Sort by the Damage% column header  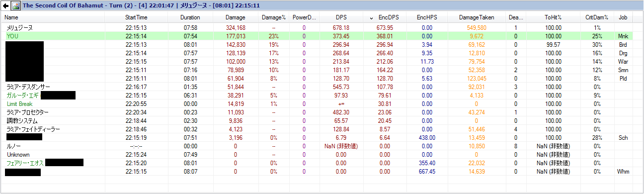(x=273, y=17)
